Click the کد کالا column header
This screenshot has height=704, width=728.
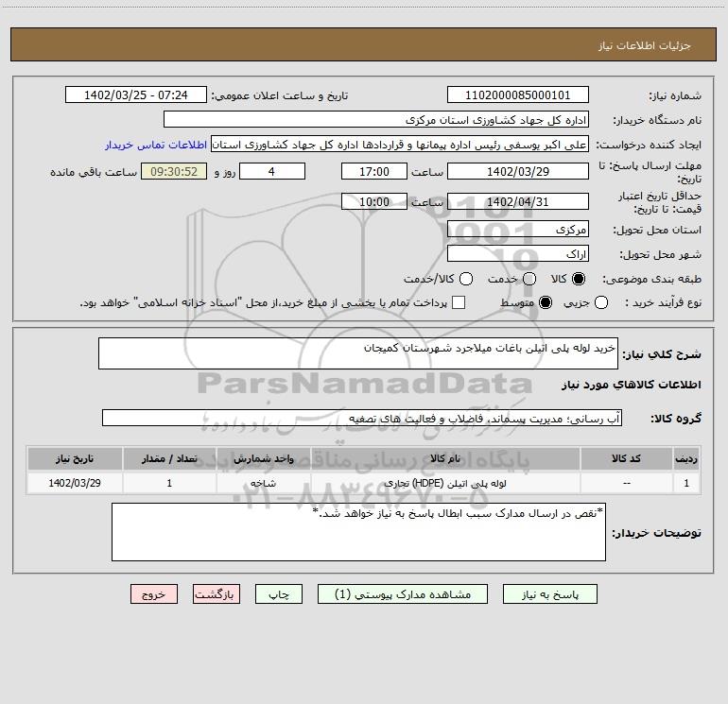tap(626, 458)
